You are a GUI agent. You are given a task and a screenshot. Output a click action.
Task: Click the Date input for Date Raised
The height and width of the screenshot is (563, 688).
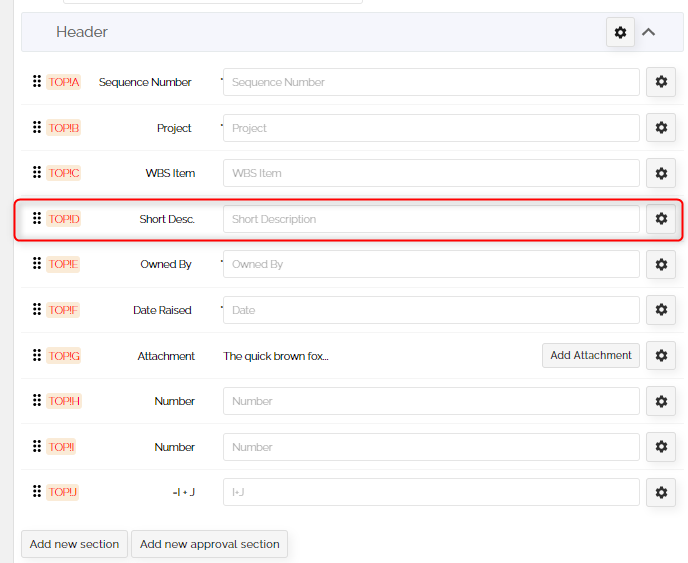pyautogui.click(x=430, y=310)
